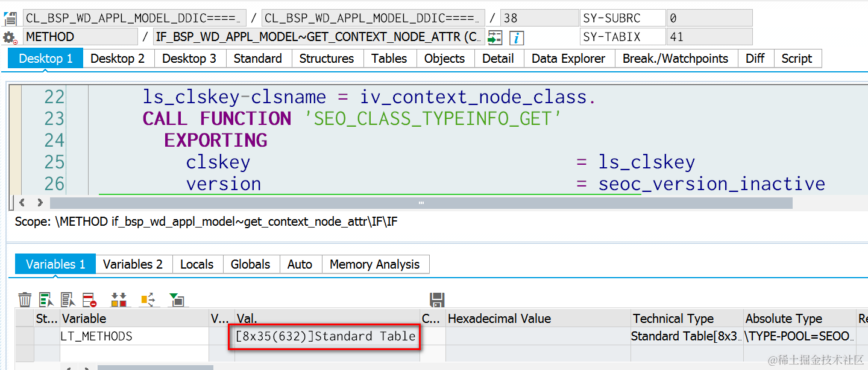Select the Variables 1 tab

55,264
